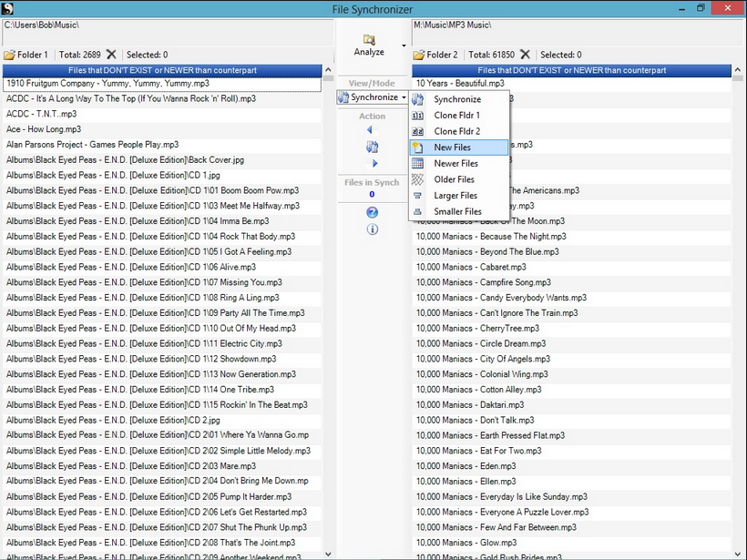Click left list scrollbar down arrow
Viewport: 747px width, 560px height.
pyautogui.click(x=328, y=554)
